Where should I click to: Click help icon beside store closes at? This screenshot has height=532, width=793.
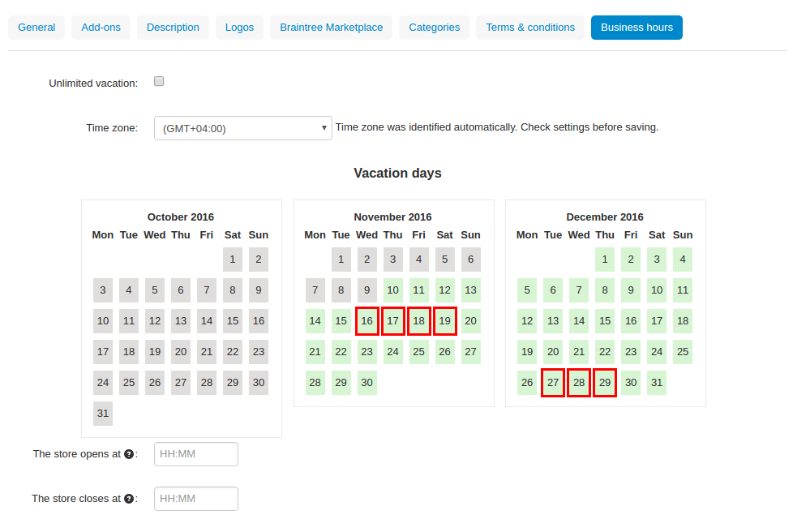pos(129,499)
